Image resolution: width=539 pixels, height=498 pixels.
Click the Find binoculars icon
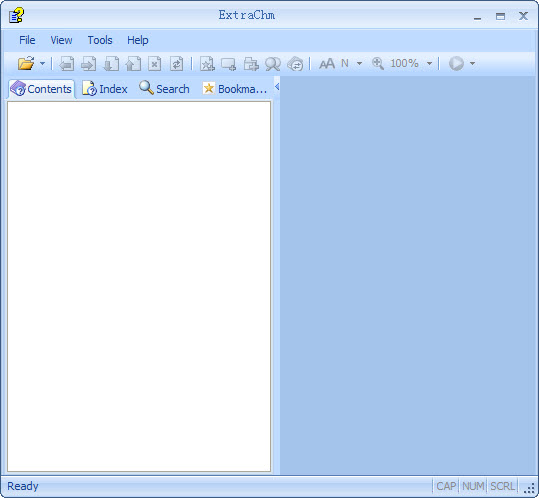click(273, 64)
